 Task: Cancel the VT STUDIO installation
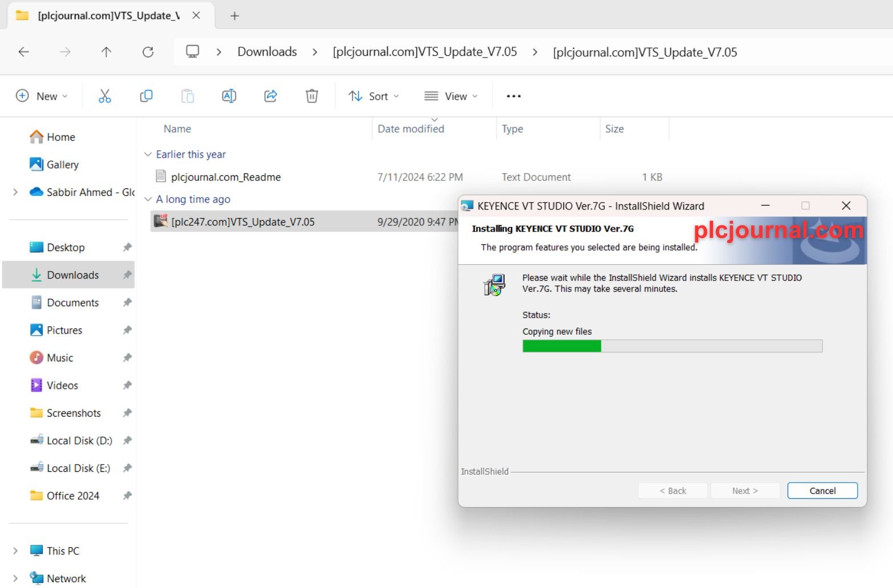[x=822, y=491]
